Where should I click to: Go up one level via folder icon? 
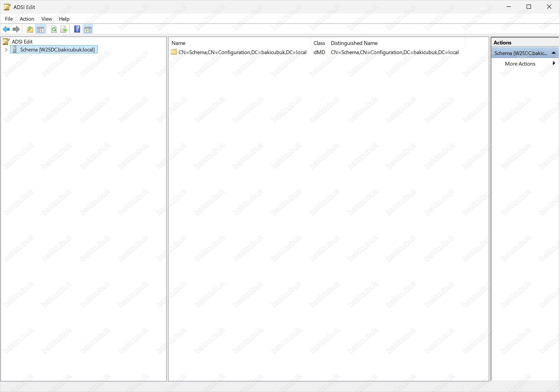tap(30, 29)
